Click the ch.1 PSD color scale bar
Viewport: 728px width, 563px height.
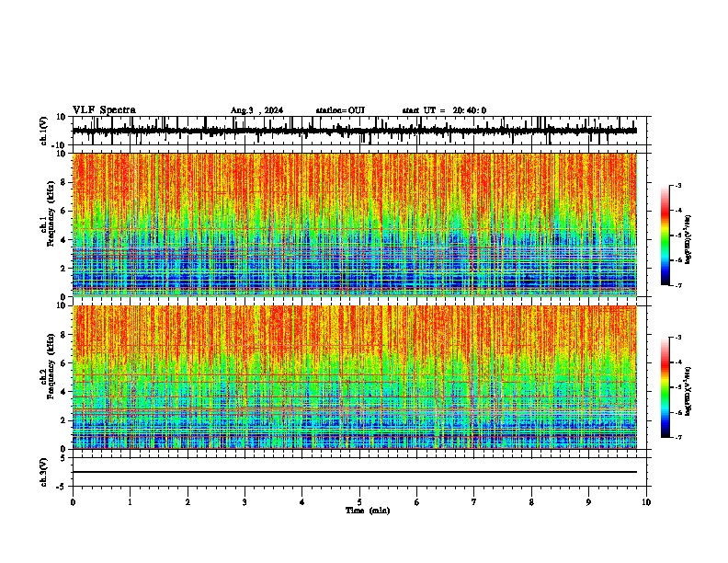(665, 236)
